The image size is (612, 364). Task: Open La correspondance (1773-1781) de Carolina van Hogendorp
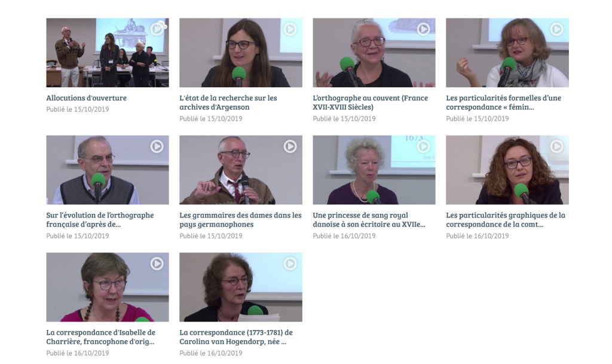[x=236, y=337]
